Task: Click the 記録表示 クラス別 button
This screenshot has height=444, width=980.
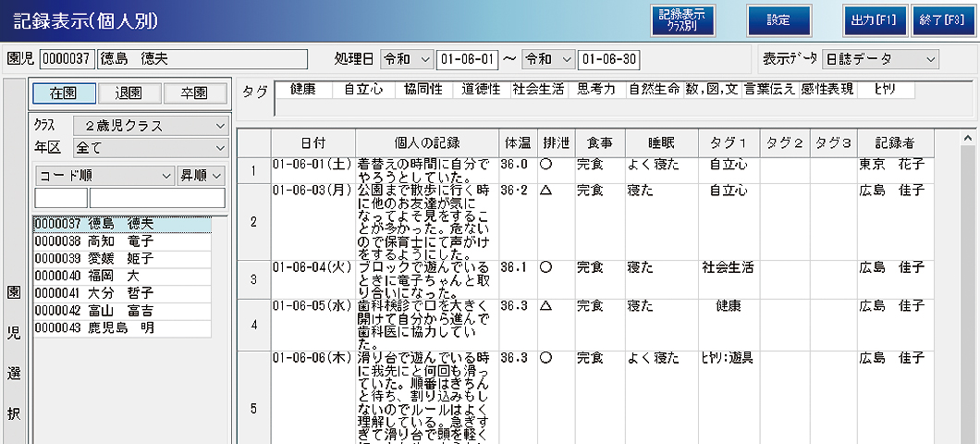Action: [681, 20]
